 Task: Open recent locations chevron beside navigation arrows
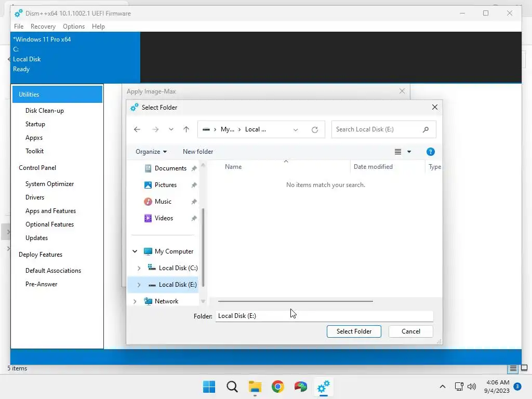pyautogui.click(x=171, y=129)
